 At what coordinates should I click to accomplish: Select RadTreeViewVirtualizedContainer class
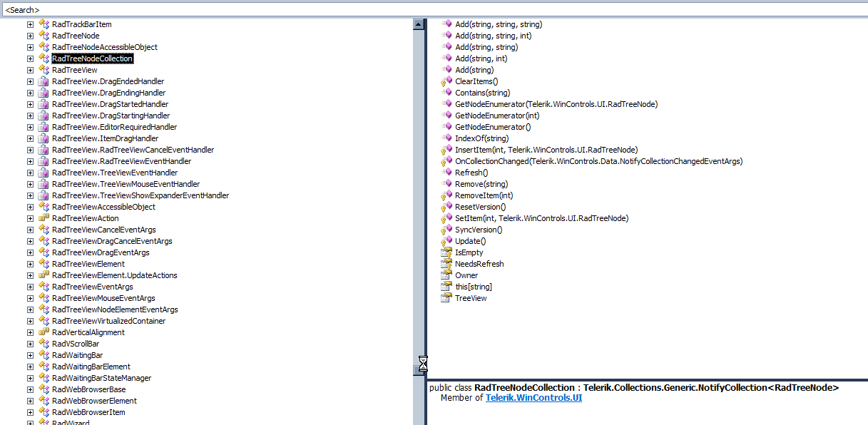[x=108, y=321]
